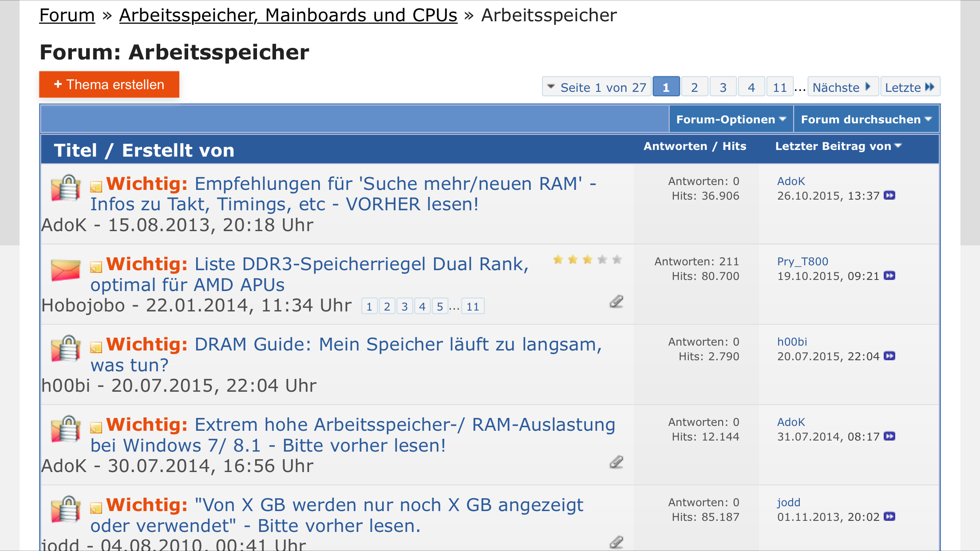Click Nächste page button
This screenshot has width=980, height=551.
[842, 87]
